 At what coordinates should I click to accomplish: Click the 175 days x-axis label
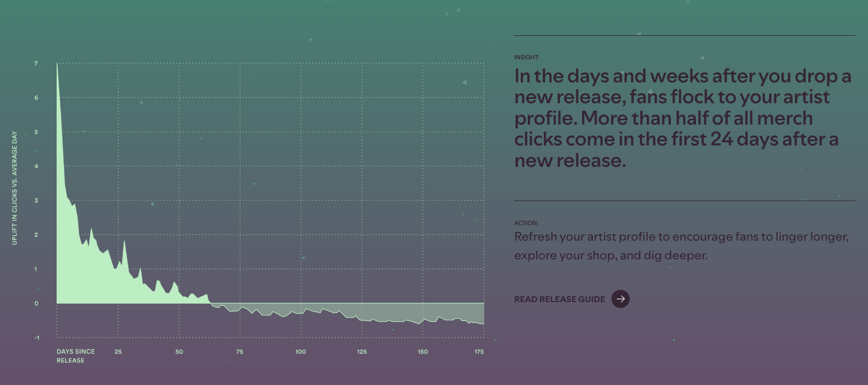tap(479, 352)
